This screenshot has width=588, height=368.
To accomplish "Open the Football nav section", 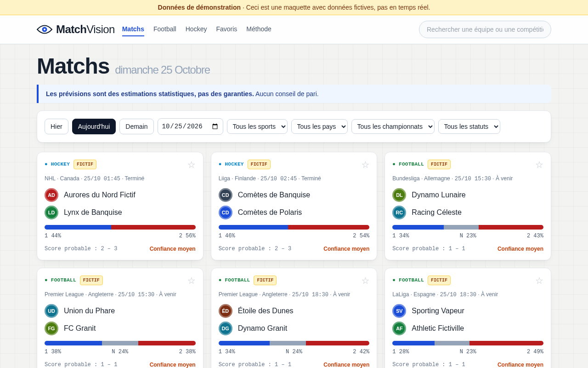I will [165, 29].
